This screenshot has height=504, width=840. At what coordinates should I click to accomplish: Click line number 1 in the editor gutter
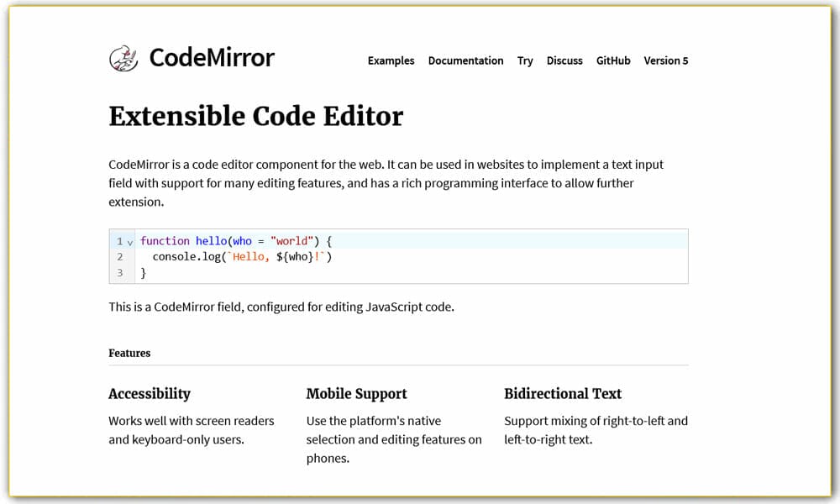coord(120,241)
